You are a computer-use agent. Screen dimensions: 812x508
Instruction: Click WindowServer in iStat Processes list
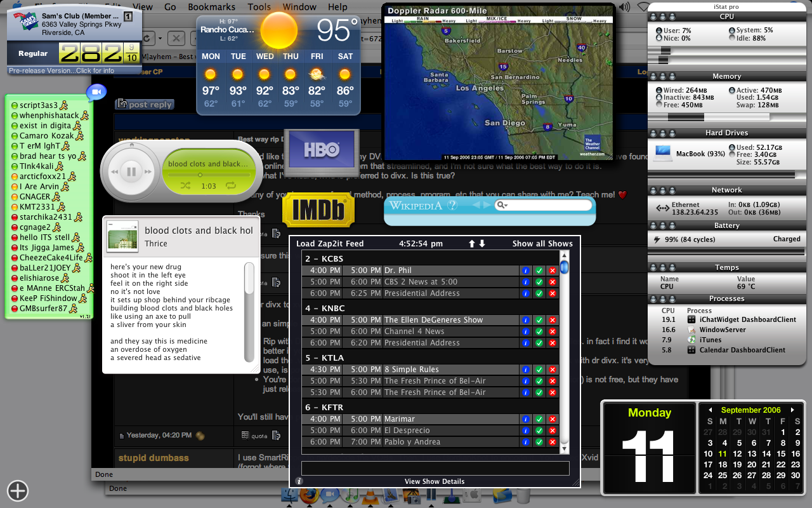pos(723,330)
